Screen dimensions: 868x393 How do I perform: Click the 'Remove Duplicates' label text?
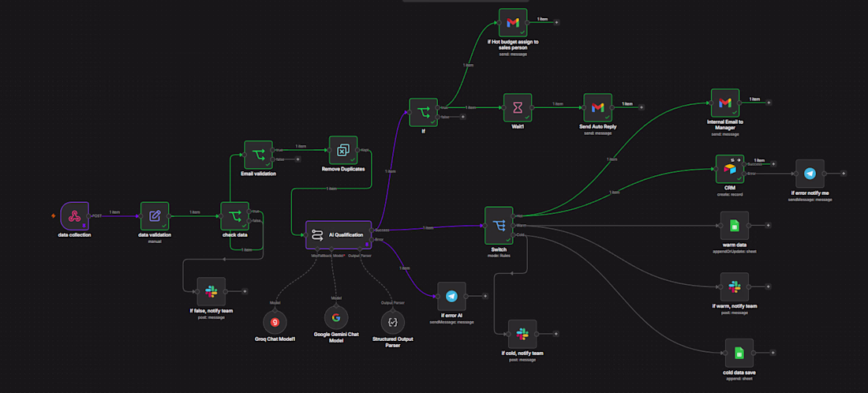point(343,169)
